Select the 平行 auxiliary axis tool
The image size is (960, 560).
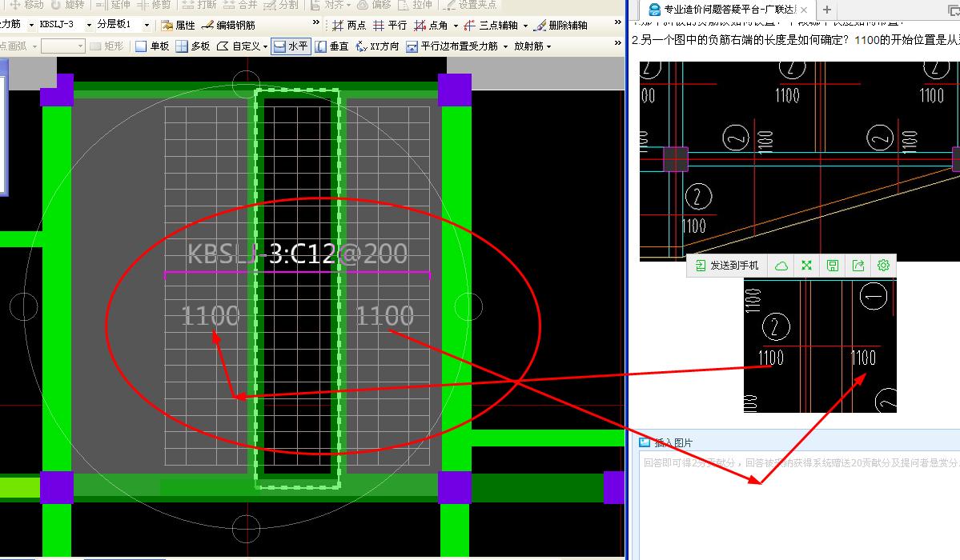click(390, 25)
